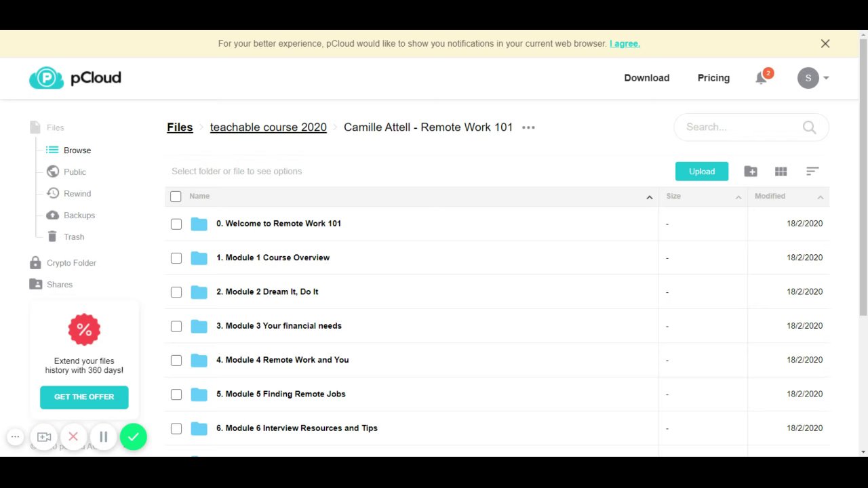
Task: Click the Upload button
Action: [702, 171]
